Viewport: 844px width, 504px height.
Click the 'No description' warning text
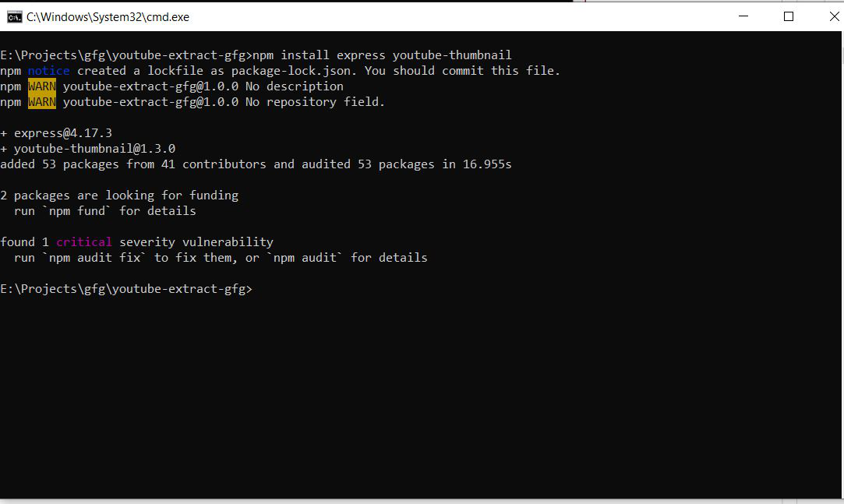click(x=295, y=86)
